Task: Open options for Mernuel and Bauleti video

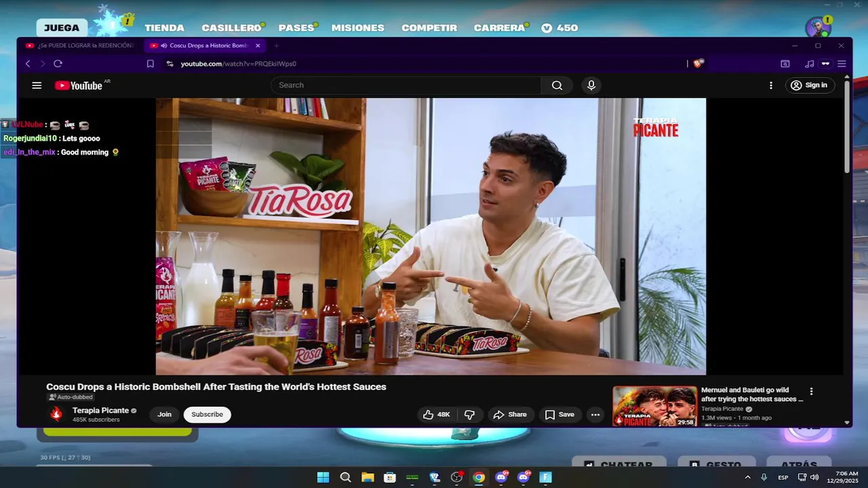Action: pyautogui.click(x=811, y=391)
